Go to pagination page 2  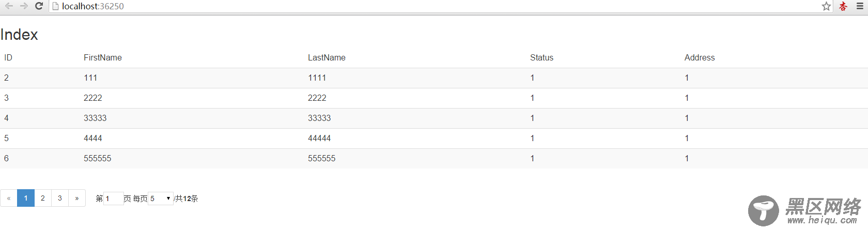[43, 198]
